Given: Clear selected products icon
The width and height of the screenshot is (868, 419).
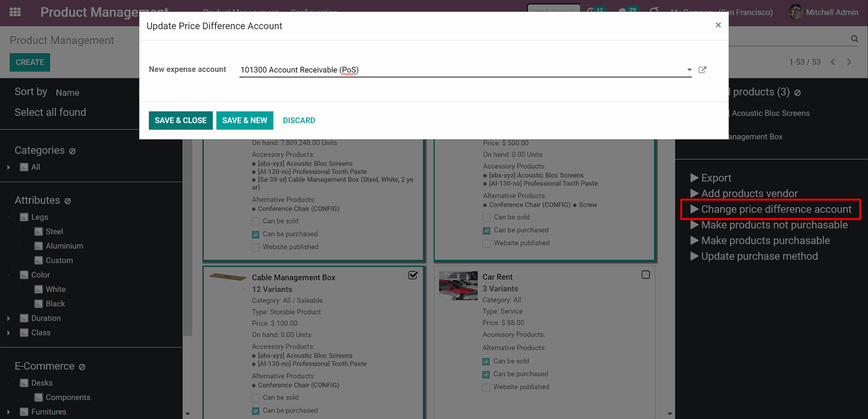Looking at the screenshot, I should click(x=797, y=92).
